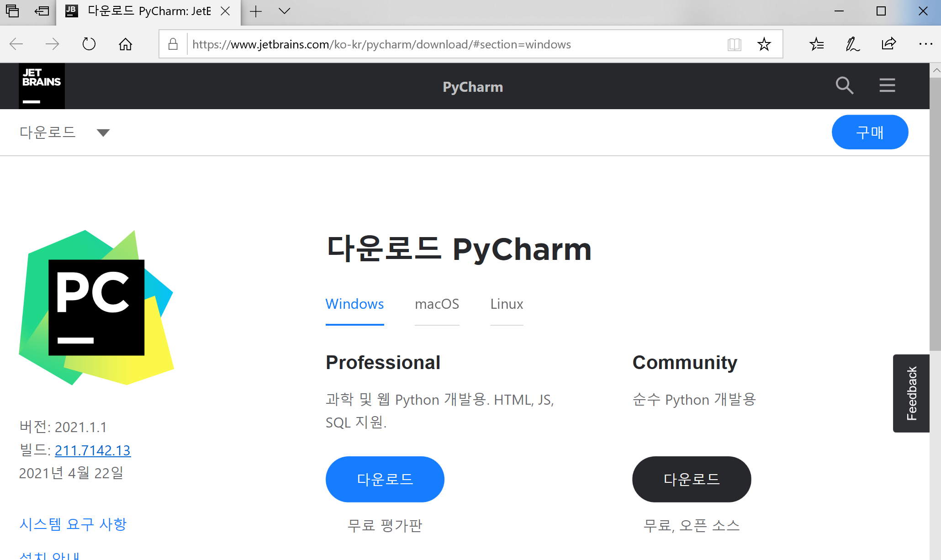Click the scrollbar up arrow
This screenshot has height=560, width=941.
(936, 70)
